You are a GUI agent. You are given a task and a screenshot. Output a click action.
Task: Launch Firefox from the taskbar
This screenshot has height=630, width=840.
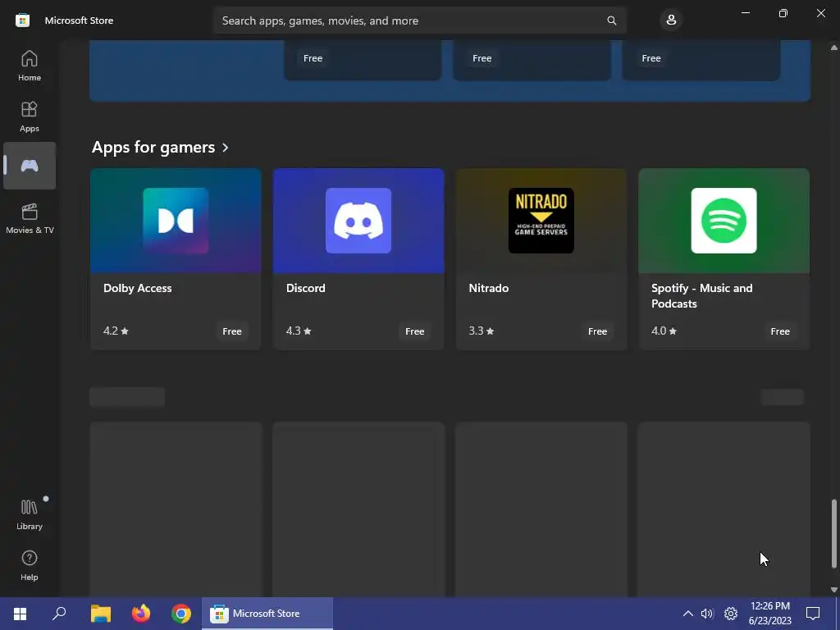[x=141, y=614]
